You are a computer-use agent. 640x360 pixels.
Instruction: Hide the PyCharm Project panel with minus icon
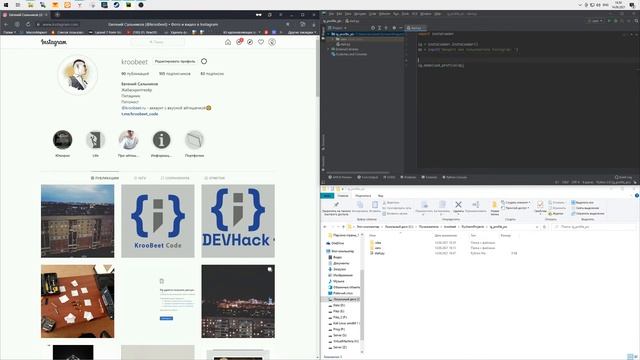click(x=400, y=28)
